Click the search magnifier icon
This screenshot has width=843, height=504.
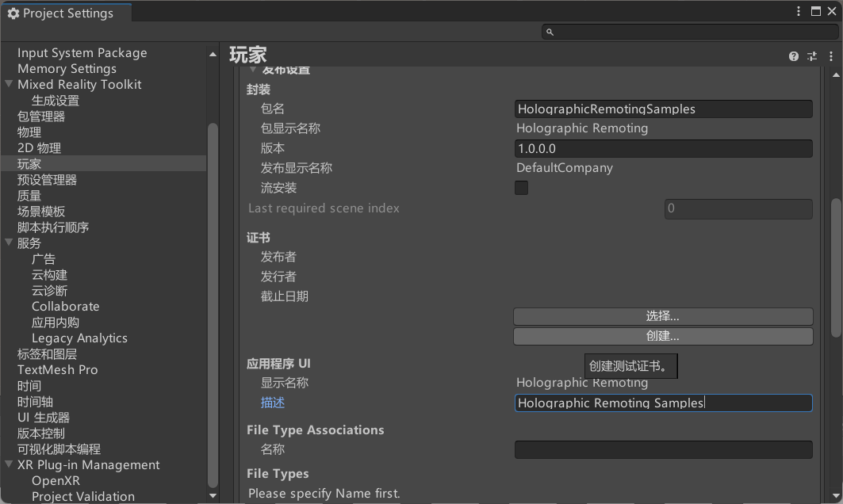(x=550, y=32)
